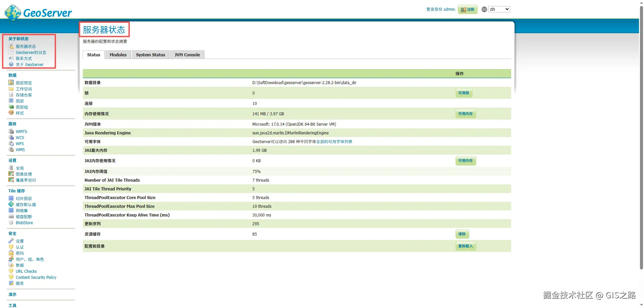Open the 服务 link under the 安全 section
644x308 pixels.
tap(20, 283)
